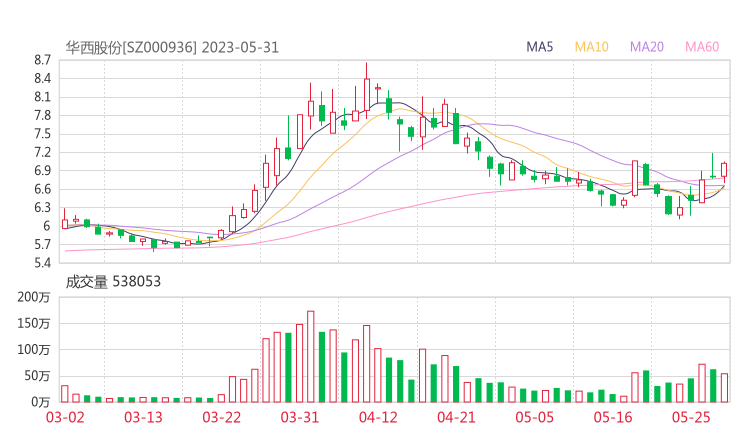
Task: Click the 50万 volume axis label
Action: (x=37, y=376)
